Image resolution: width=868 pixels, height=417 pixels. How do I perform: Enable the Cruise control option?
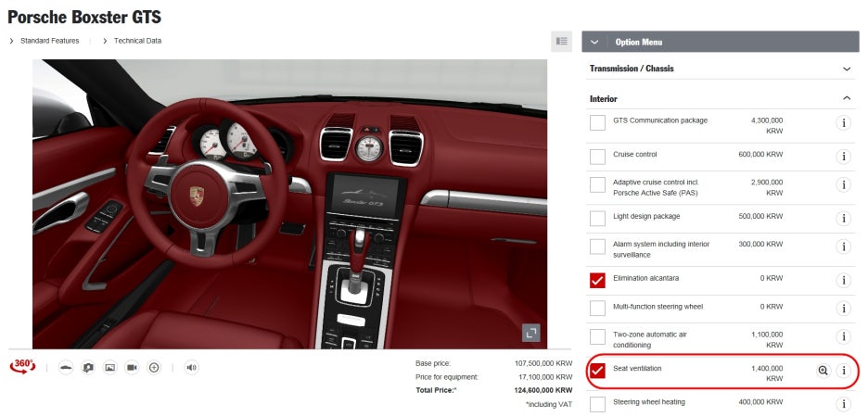pyautogui.click(x=597, y=157)
